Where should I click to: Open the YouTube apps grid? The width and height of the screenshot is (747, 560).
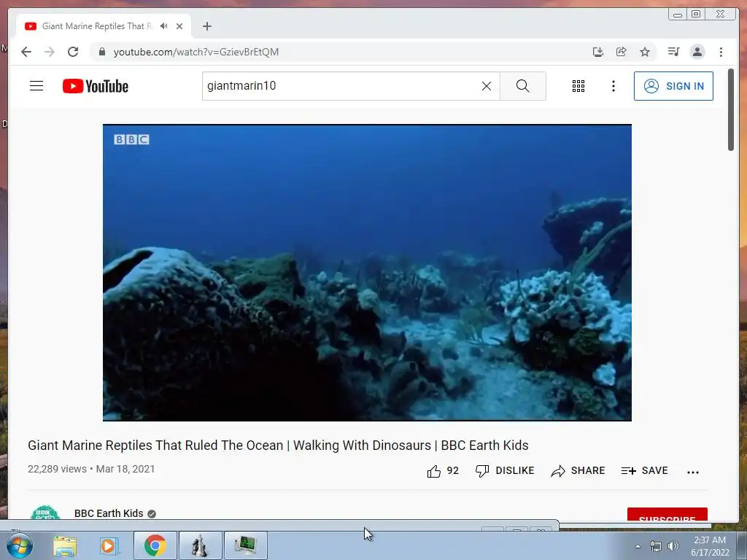click(x=578, y=86)
